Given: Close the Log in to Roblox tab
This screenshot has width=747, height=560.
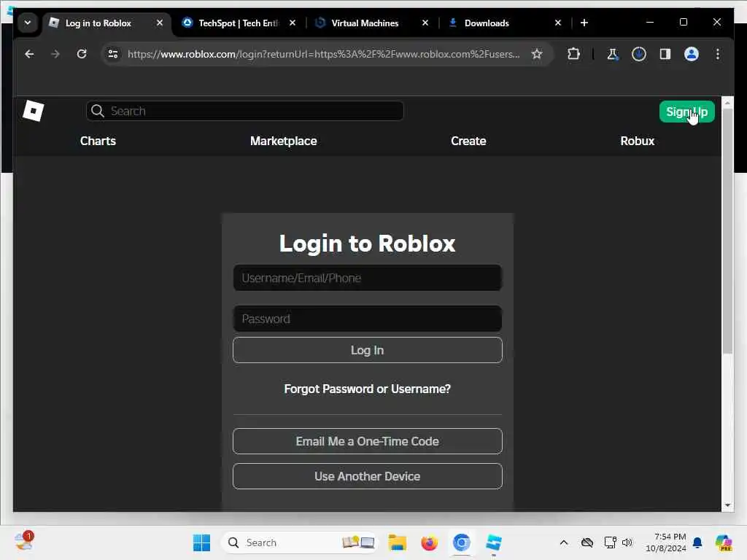Looking at the screenshot, I should [x=160, y=23].
